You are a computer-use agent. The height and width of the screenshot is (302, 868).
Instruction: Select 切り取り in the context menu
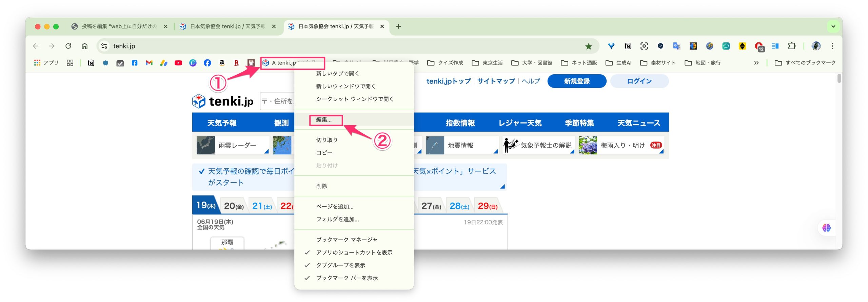[x=354, y=140]
